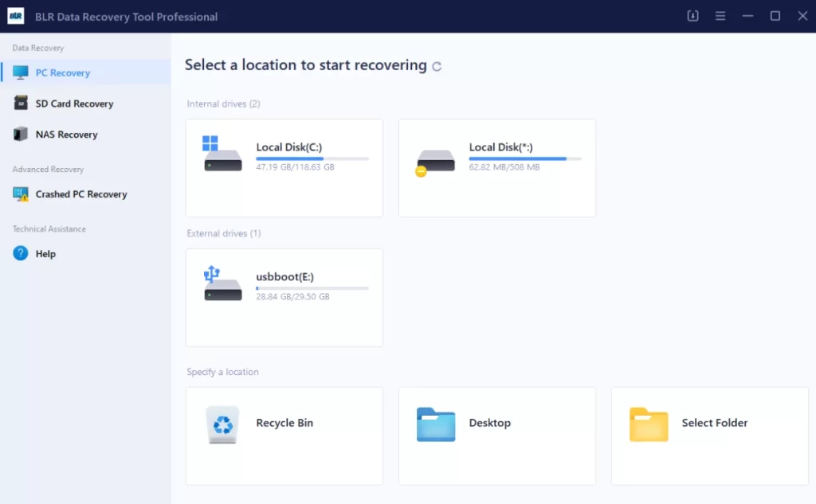Click the Local Disk(C:) usage bar
816x504 pixels.
(x=312, y=159)
